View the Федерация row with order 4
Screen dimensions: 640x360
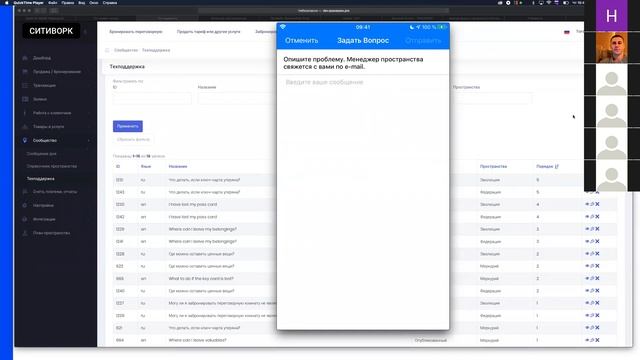pos(587,216)
